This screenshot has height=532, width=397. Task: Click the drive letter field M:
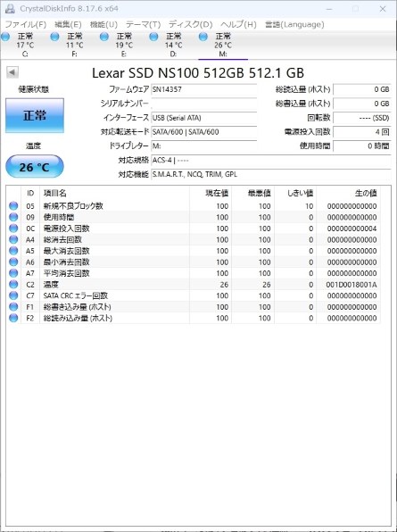click(203, 145)
